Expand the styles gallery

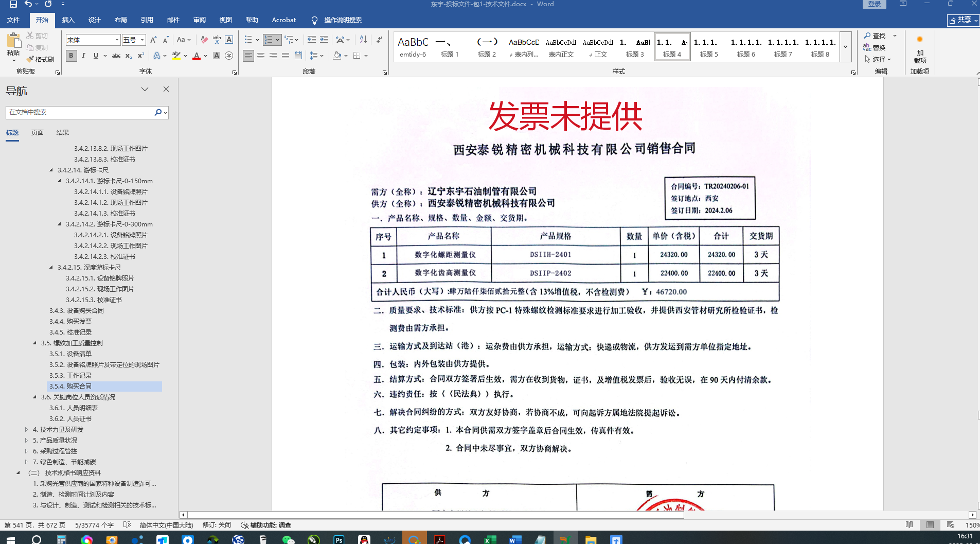point(845,46)
